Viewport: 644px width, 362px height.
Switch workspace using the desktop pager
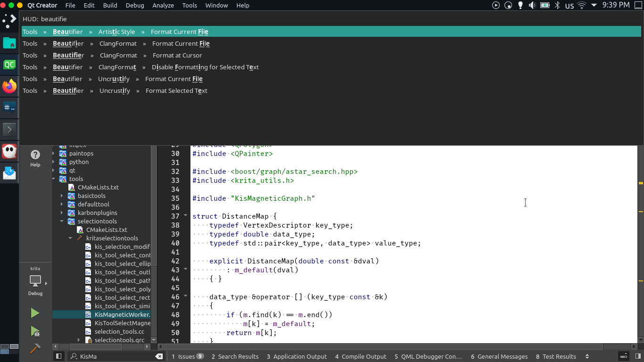9,349
